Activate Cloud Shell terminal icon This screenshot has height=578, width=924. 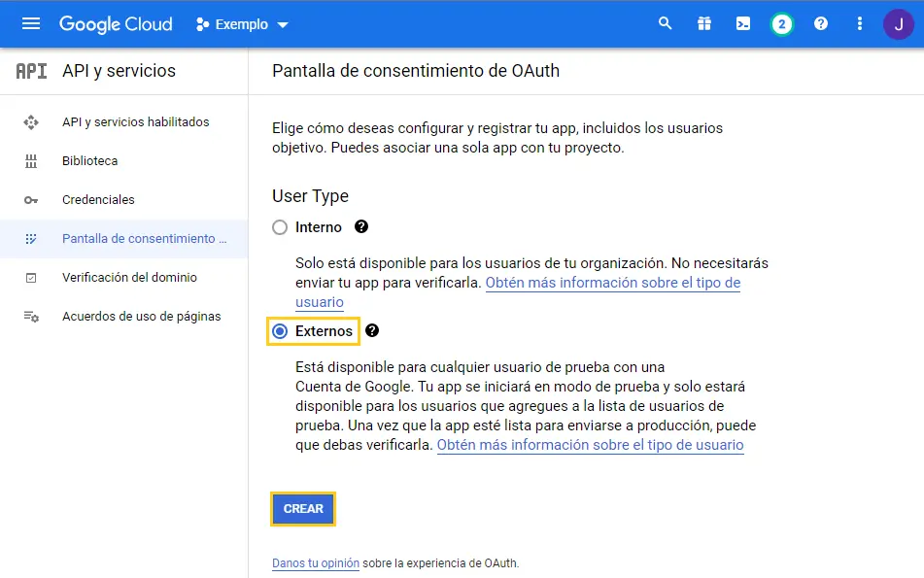click(743, 23)
